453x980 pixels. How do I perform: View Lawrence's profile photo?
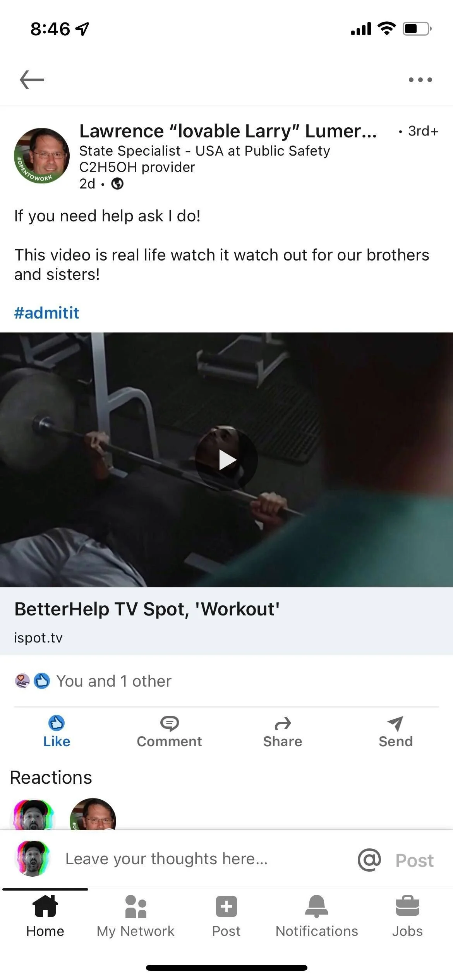[42, 156]
